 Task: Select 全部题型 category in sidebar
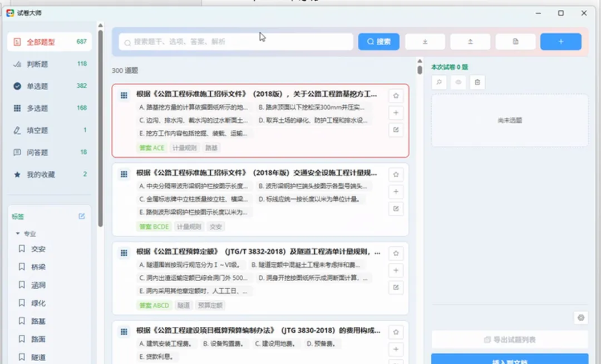[x=50, y=42]
